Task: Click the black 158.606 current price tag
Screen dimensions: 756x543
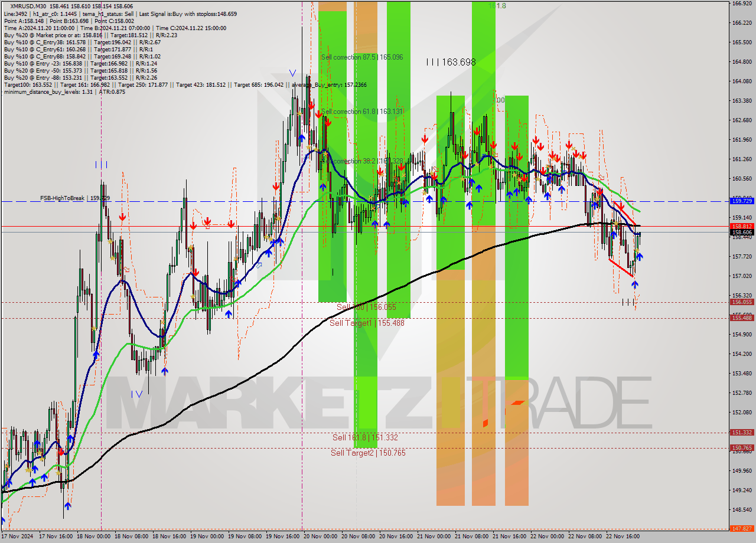Action: tap(742, 233)
